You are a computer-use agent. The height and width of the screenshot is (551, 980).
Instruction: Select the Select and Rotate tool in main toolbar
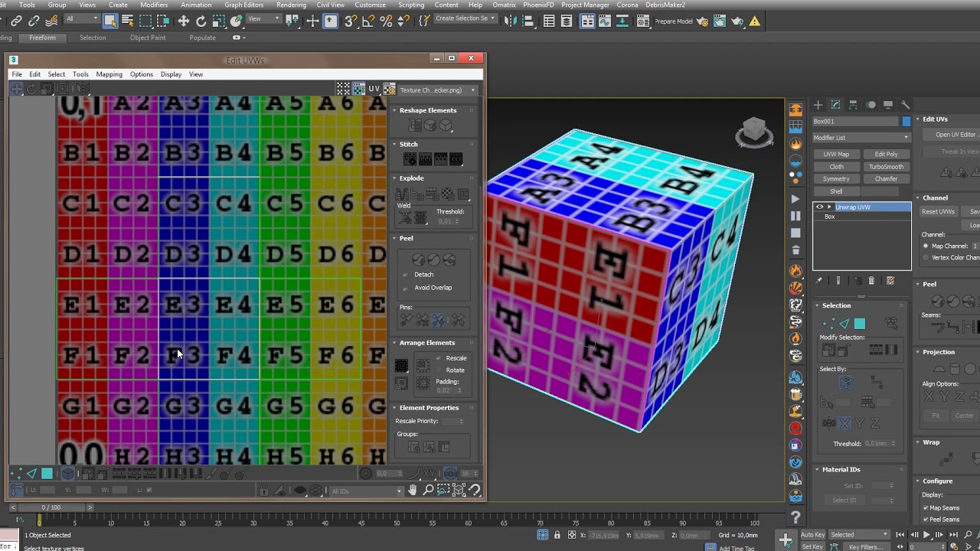pos(201,21)
